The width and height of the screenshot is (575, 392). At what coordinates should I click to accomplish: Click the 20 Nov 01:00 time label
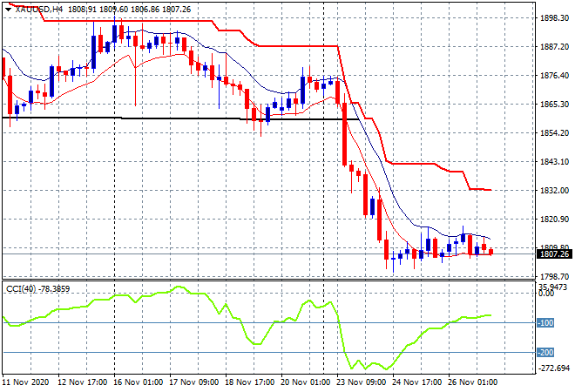pyautogui.click(x=306, y=382)
